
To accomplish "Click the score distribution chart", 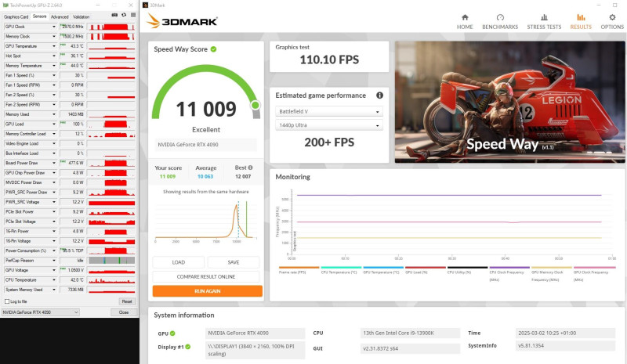I will [x=205, y=221].
